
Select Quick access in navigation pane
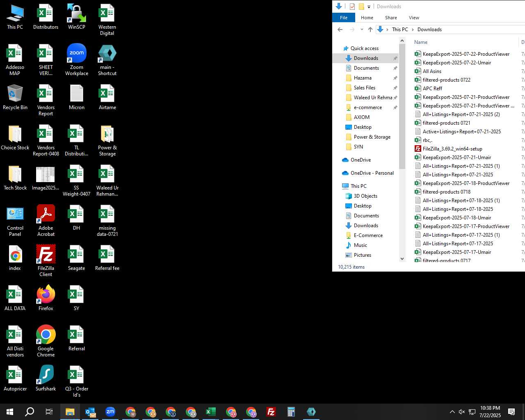[x=365, y=48]
